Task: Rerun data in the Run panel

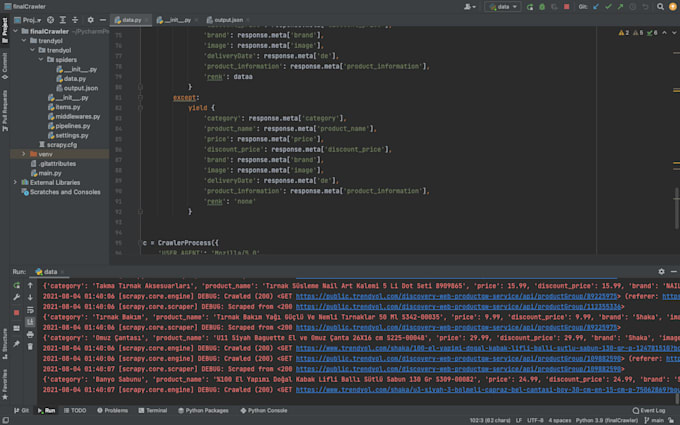Action: click(x=16, y=285)
